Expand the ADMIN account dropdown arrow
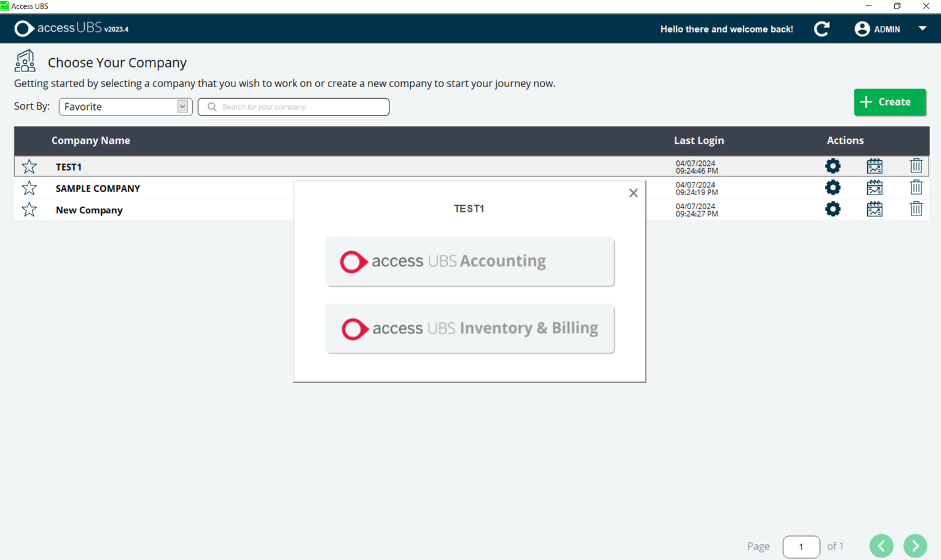The image size is (941, 560). click(x=922, y=29)
